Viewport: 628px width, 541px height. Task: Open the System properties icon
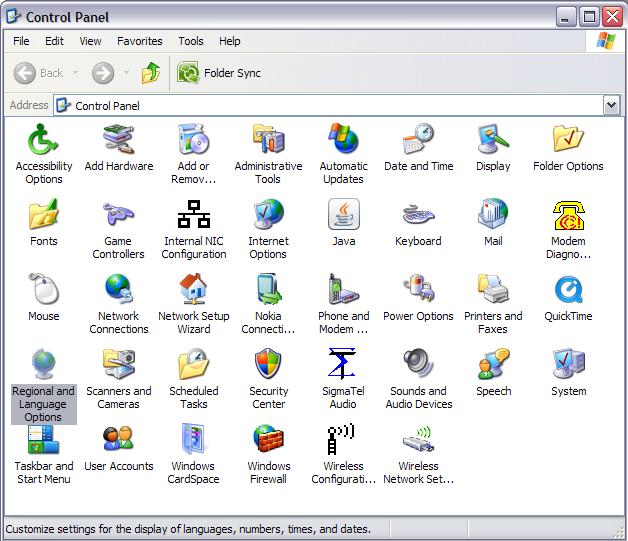[568, 364]
